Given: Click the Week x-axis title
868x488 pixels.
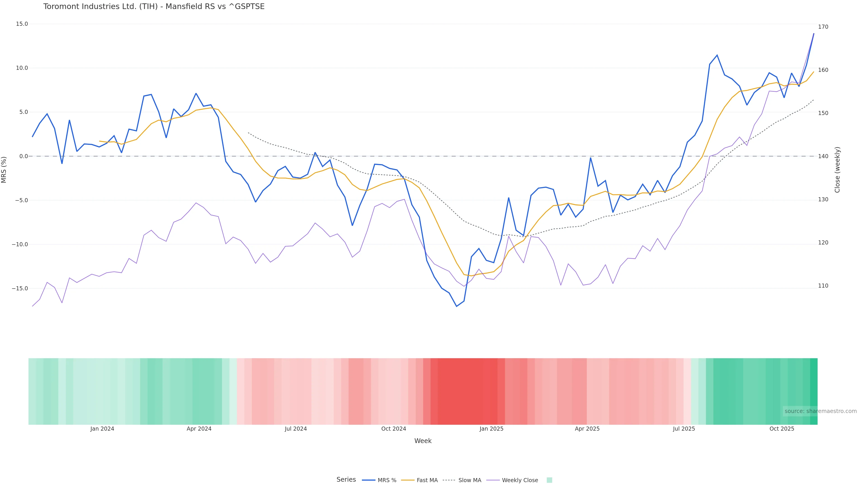Looking at the screenshot, I should point(423,441).
